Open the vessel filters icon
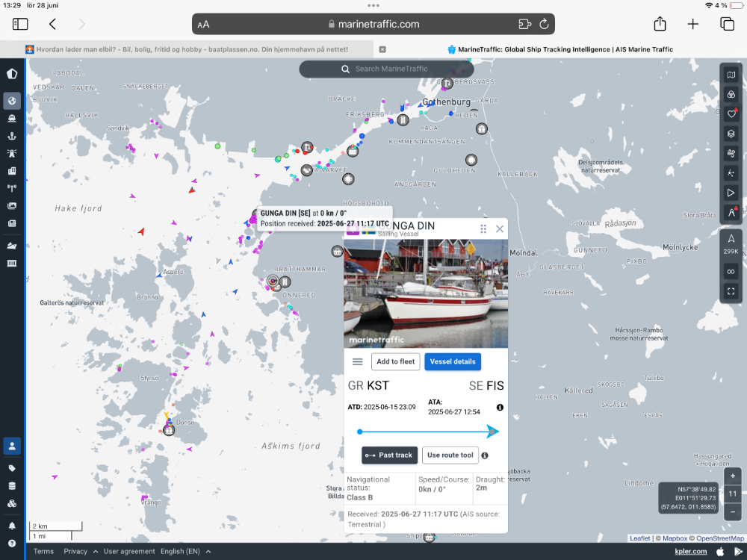This screenshot has width=747, height=560. coord(731,94)
